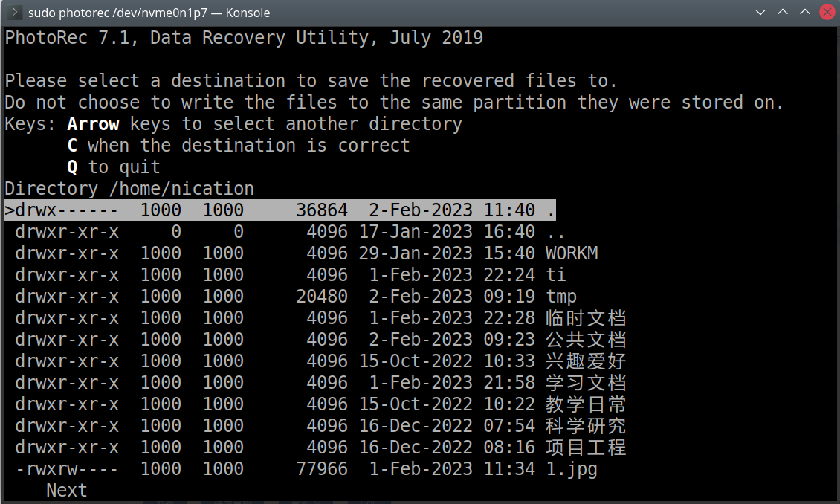Select the current directory '.' row
The width and height of the screenshot is (840, 504).
pyautogui.click(x=280, y=210)
